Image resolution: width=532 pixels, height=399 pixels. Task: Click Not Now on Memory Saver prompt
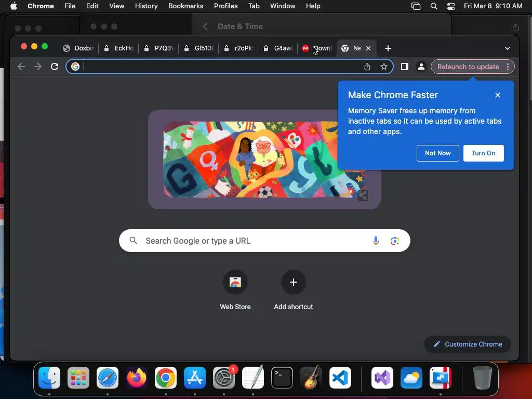pos(437,153)
